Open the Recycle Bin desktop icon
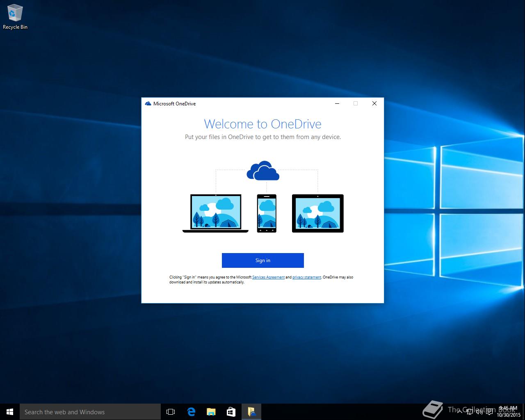 pyautogui.click(x=15, y=17)
